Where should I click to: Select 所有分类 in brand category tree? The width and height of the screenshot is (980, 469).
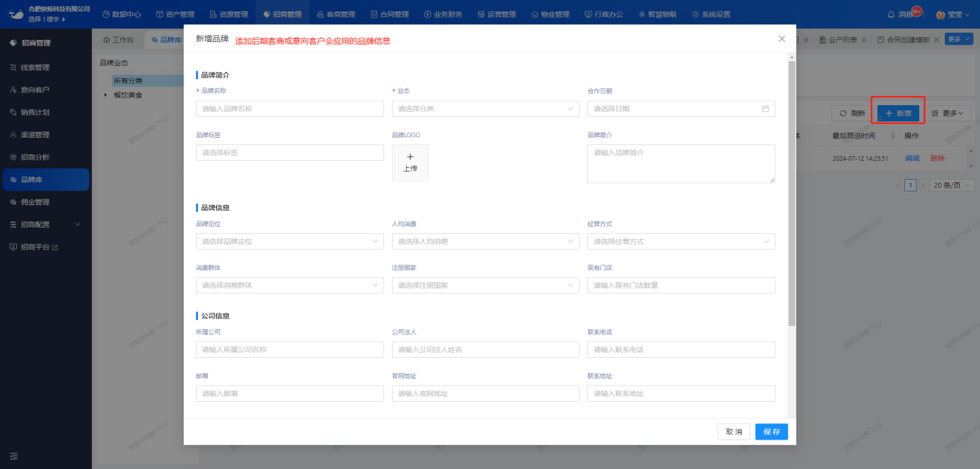click(127, 81)
